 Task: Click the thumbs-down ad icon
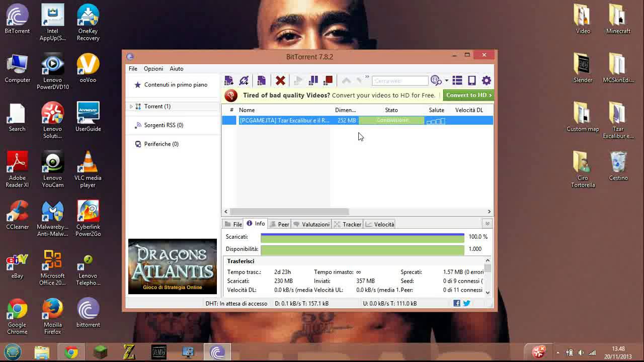[231, 95]
